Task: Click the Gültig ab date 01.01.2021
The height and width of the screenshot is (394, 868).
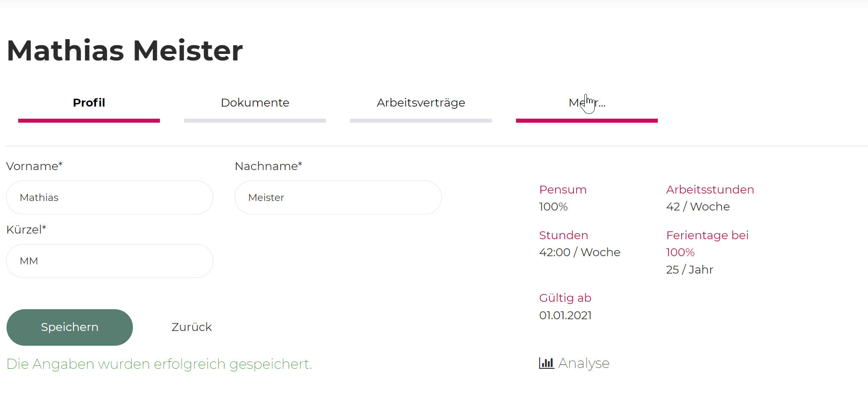Action: (565, 315)
